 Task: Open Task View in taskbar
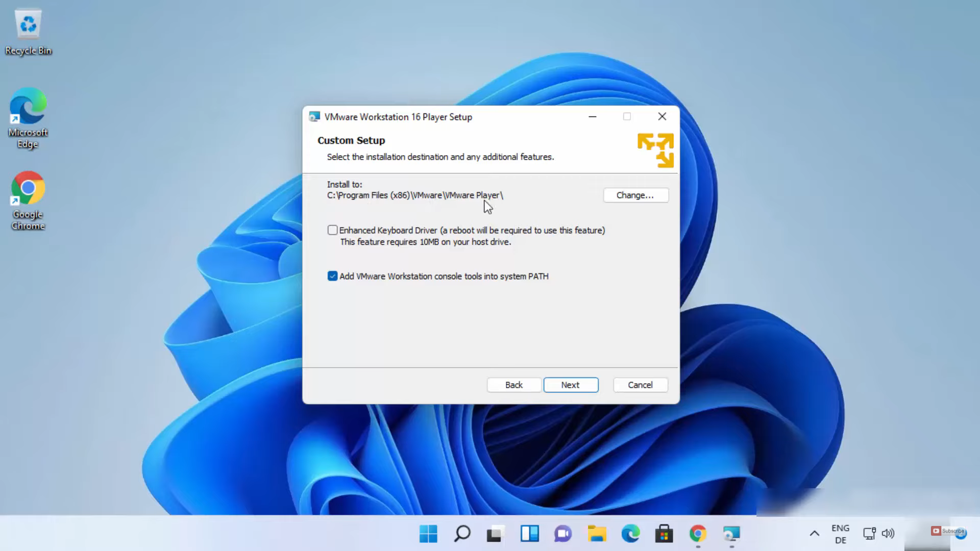pos(495,534)
